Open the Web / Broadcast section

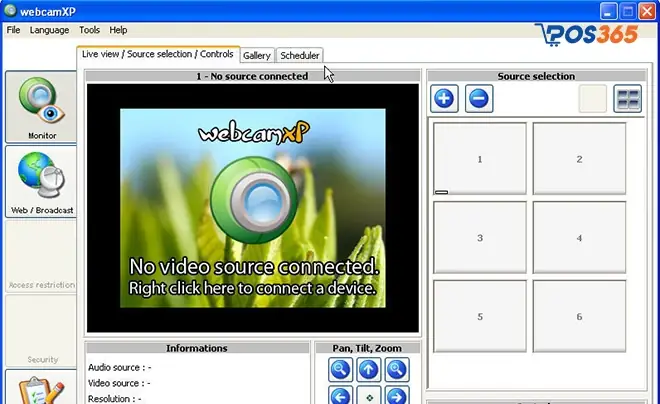coord(41,181)
